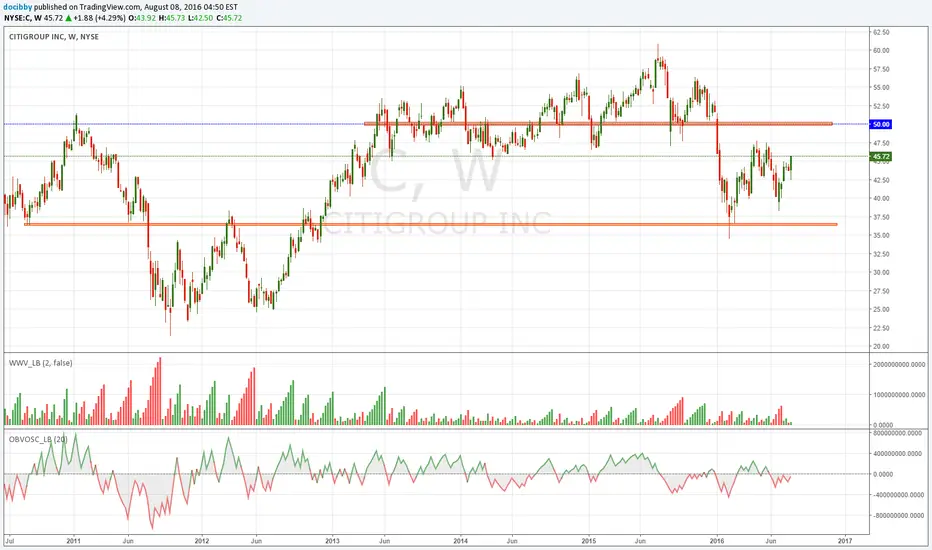The width and height of the screenshot is (932, 550).
Task: Select the lower orange support line near 36.50
Action: [x=431, y=224]
